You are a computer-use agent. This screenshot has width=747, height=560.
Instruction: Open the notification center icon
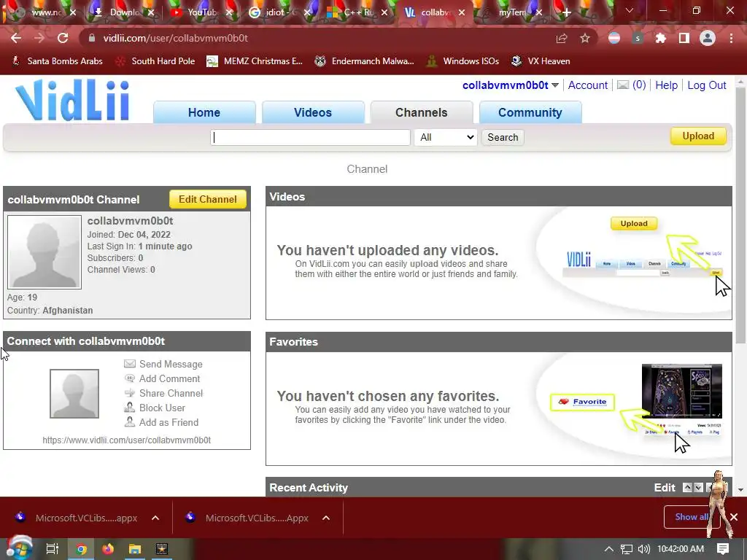click(723, 549)
